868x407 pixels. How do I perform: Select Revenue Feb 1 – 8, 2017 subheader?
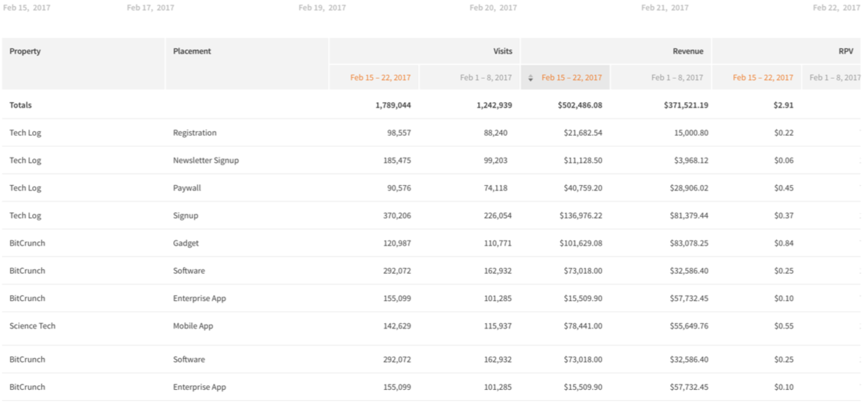677,78
